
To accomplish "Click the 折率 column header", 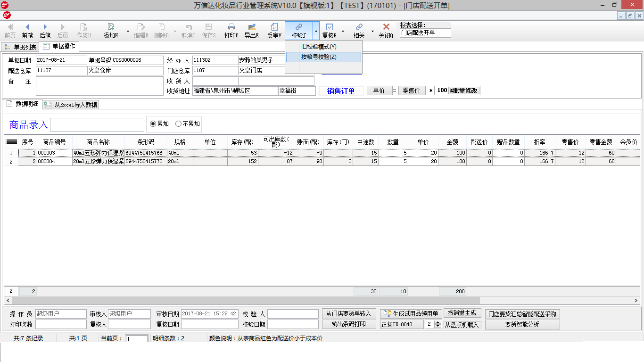I will [539, 141].
